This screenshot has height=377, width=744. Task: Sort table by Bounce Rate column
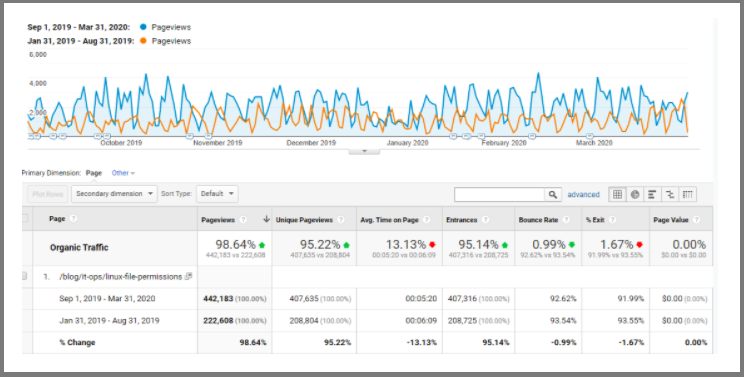pos(538,220)
